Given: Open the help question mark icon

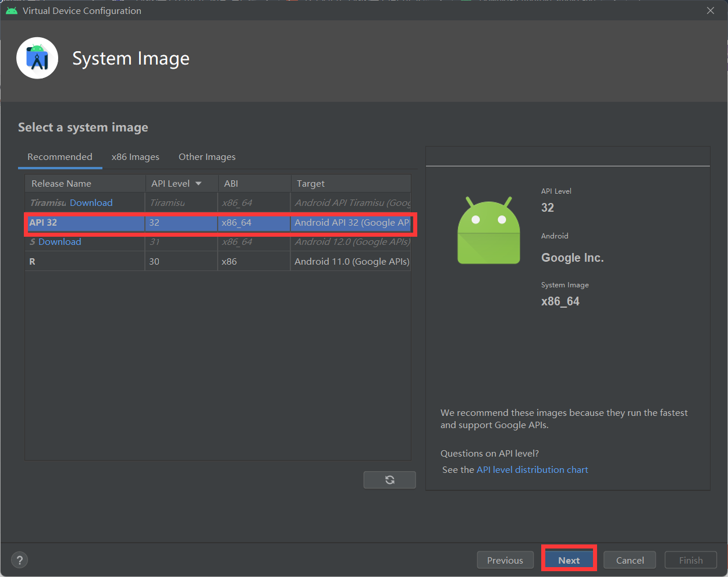Looking at the screenshot, I should pos(20,560).
